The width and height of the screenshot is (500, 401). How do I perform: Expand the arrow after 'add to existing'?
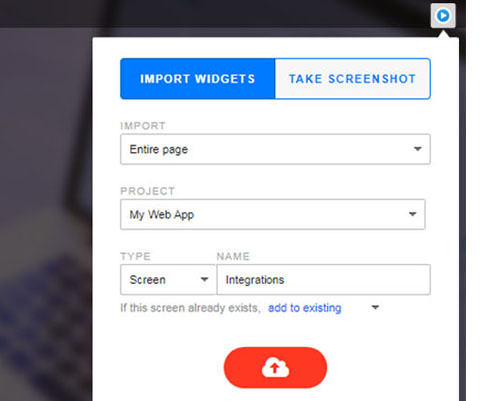(x=375, y=307)
